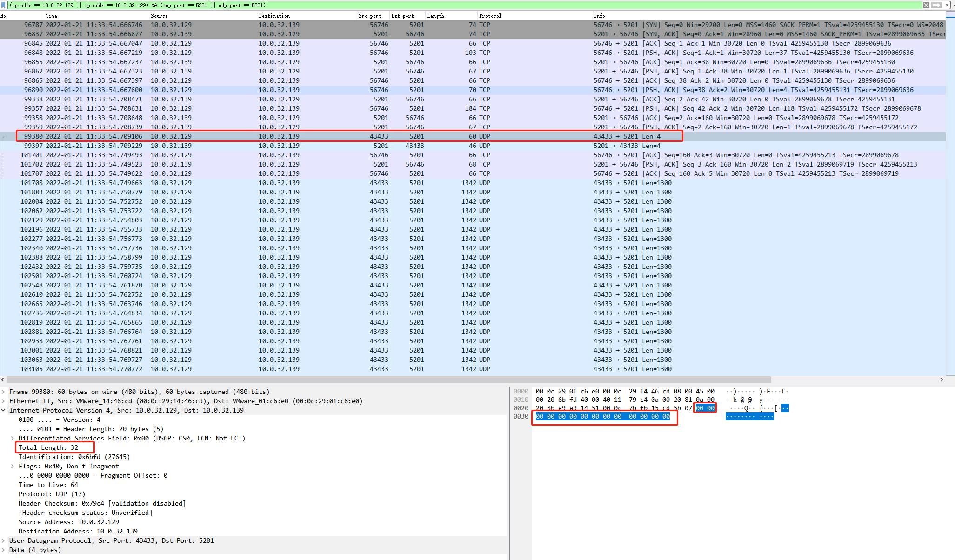The width and height of the screenshot is (955, 560).
Task: Click inside the display filter input field
Action: click(x=465, y=5)
